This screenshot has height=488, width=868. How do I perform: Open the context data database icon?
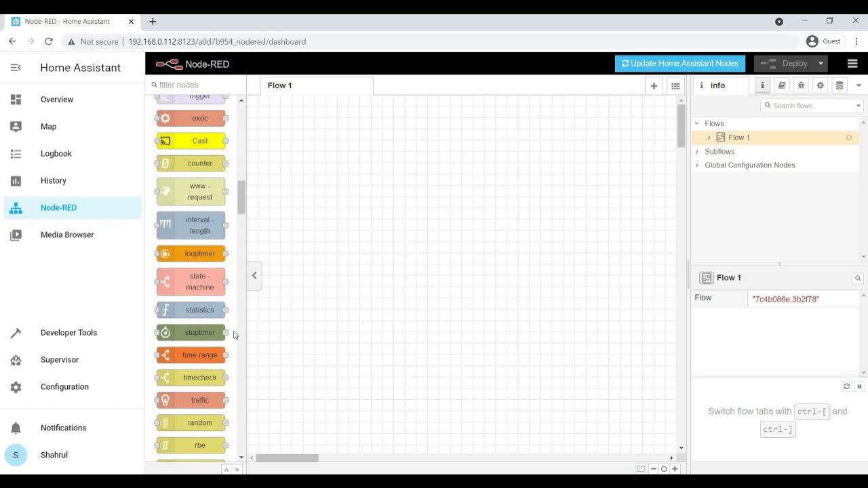pos(840,85)
